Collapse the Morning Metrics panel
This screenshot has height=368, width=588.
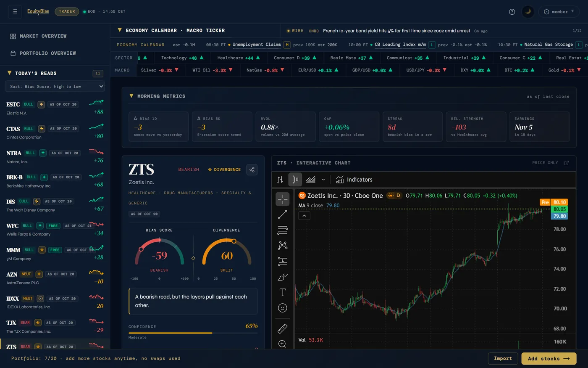(x=131, y=96)
